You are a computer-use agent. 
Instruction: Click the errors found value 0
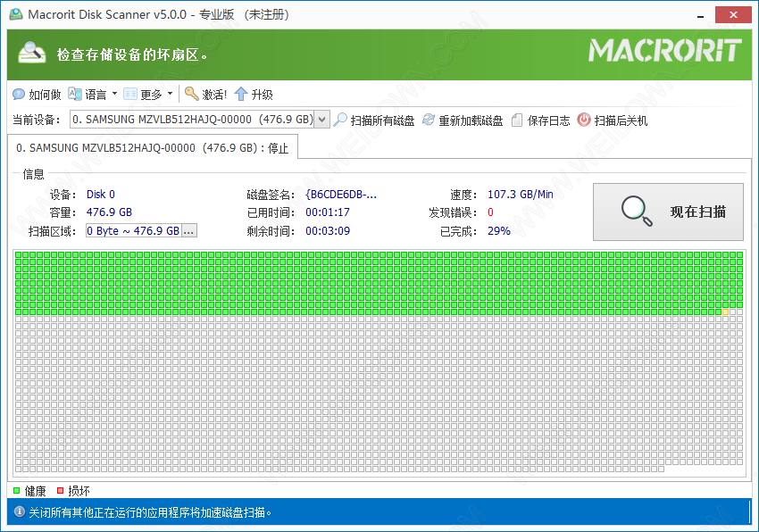coord(490,212)
